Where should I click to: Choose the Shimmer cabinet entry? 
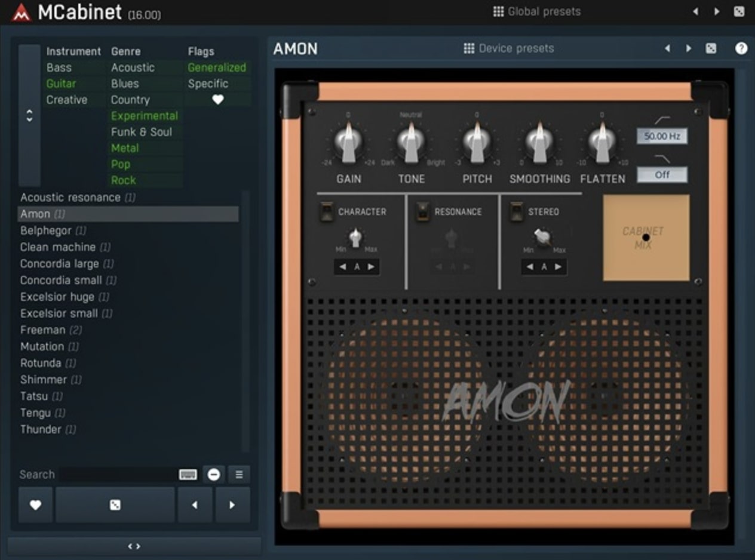[128, 380]
